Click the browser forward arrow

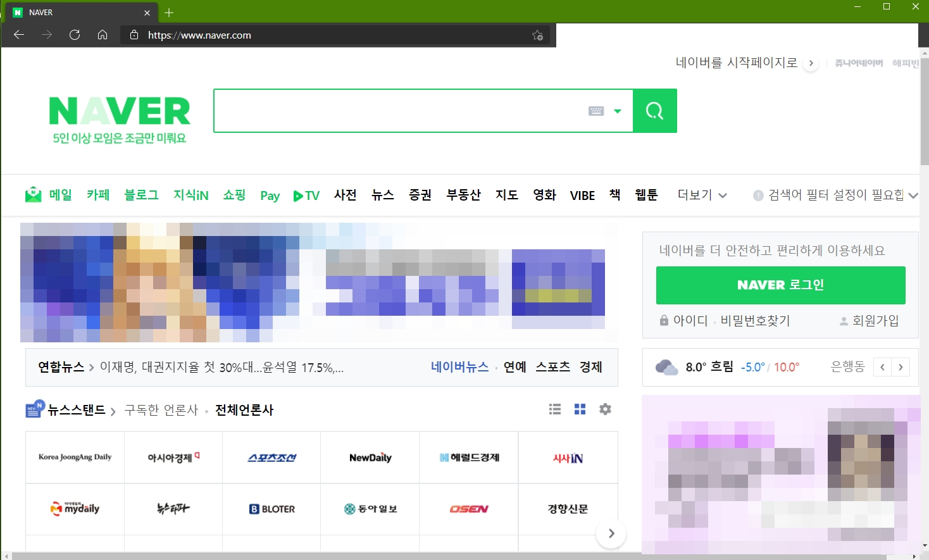point(47,35)
